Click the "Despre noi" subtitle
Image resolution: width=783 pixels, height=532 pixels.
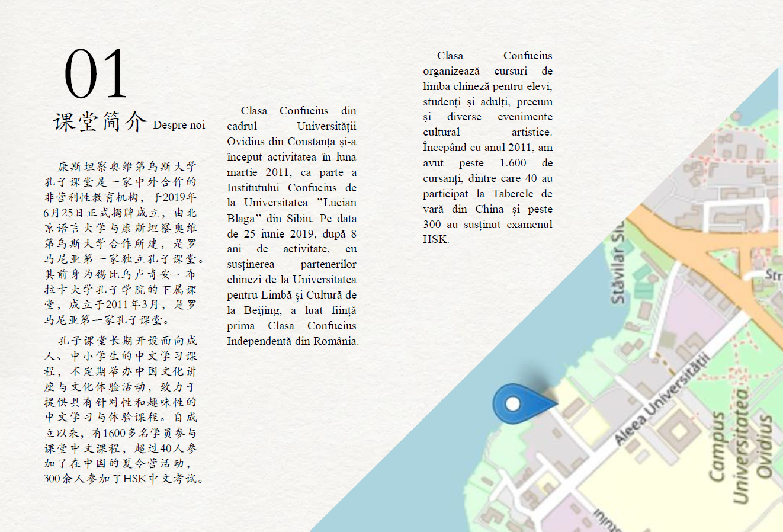pyautogui.click(x=179, y=125)
